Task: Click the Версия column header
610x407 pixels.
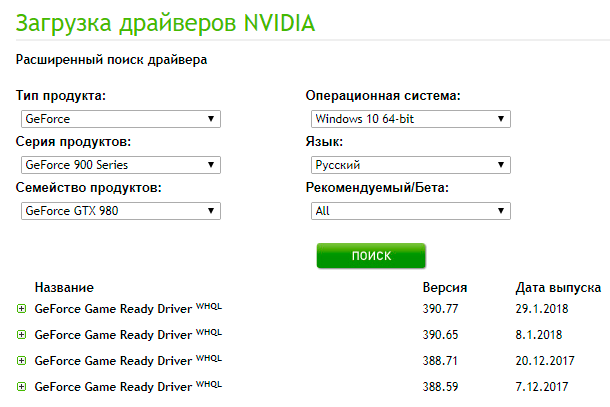Action: tap(445, 288)
